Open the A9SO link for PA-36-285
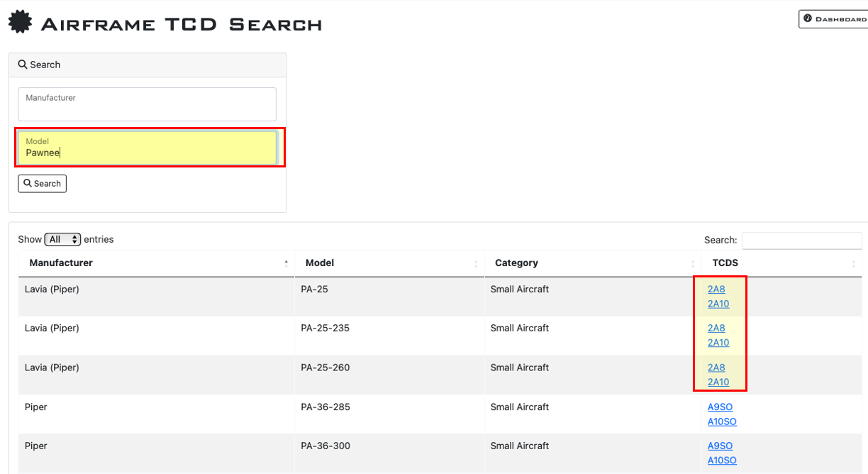 pos(719,407)
